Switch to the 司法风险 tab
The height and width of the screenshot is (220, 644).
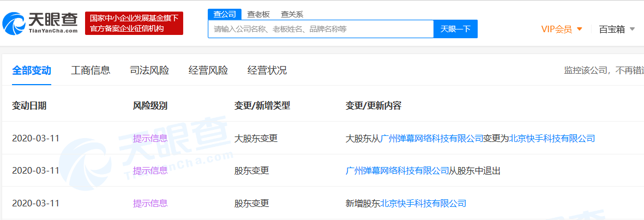point(149,70)
